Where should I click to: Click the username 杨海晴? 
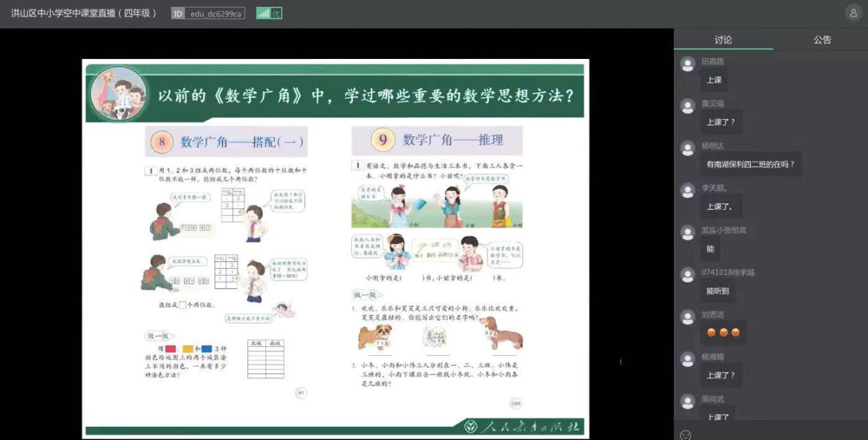coord(713,356)
